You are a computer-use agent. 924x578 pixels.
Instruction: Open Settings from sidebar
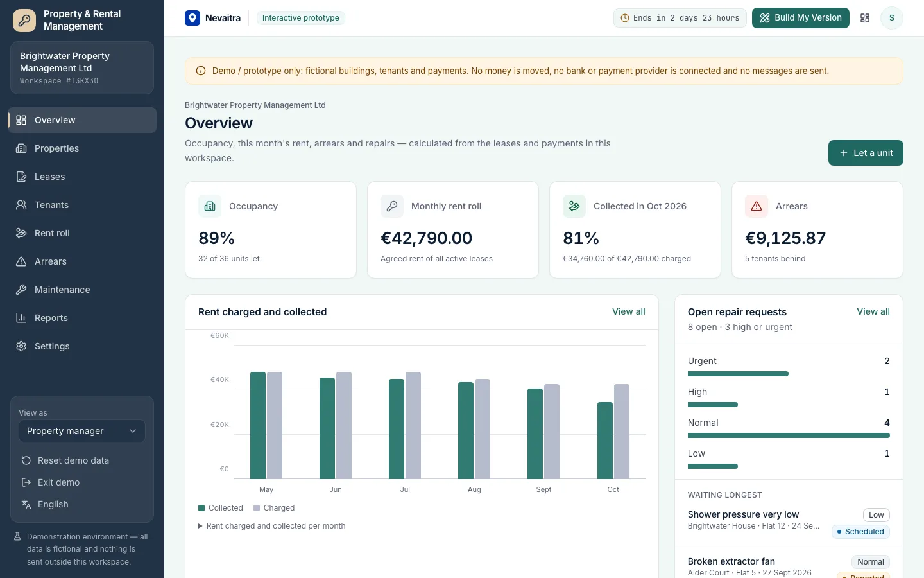pyautogui.click(x=82, y=346)
